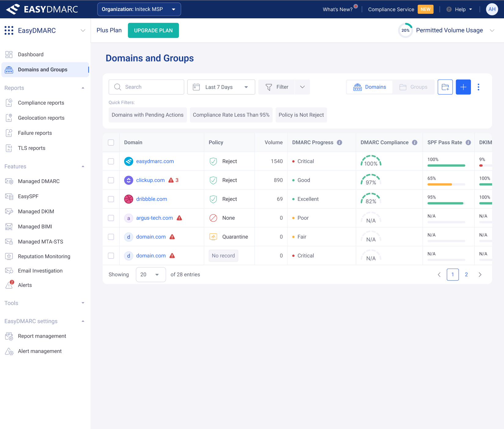Tick the checkbox for dribbble.com
The height and width of the screenshot is (429, 504).
[x=111, y=199]
